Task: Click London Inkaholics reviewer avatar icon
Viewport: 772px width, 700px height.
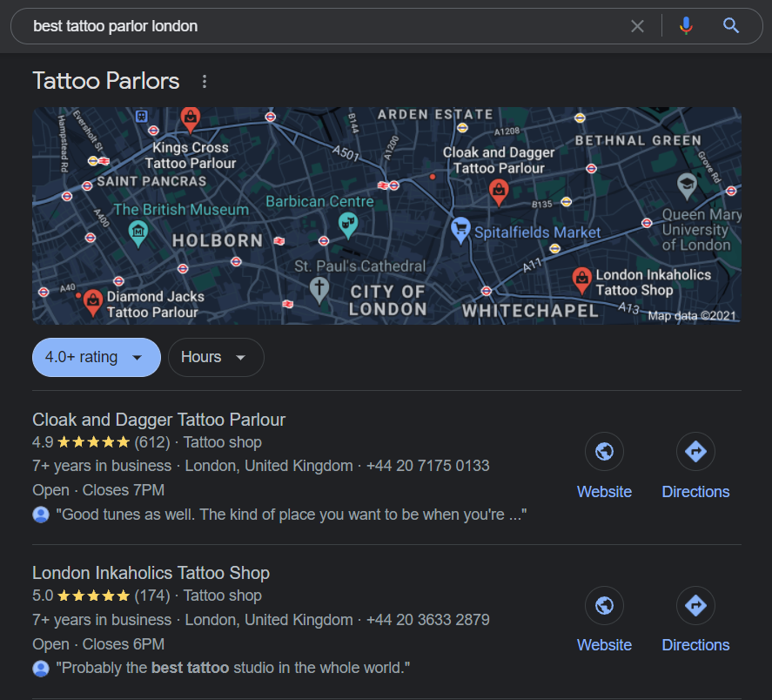Action: (41, 669)
